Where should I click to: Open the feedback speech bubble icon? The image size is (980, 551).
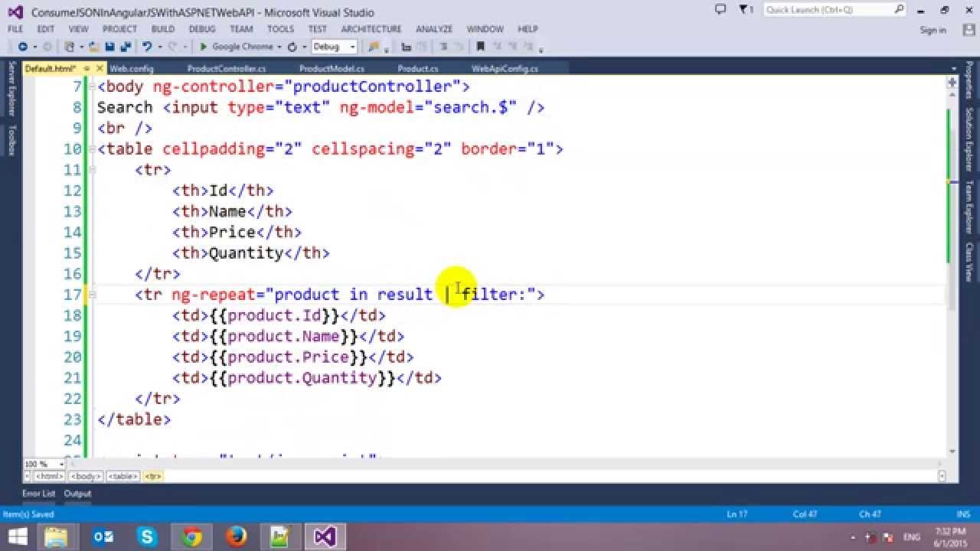720,9
